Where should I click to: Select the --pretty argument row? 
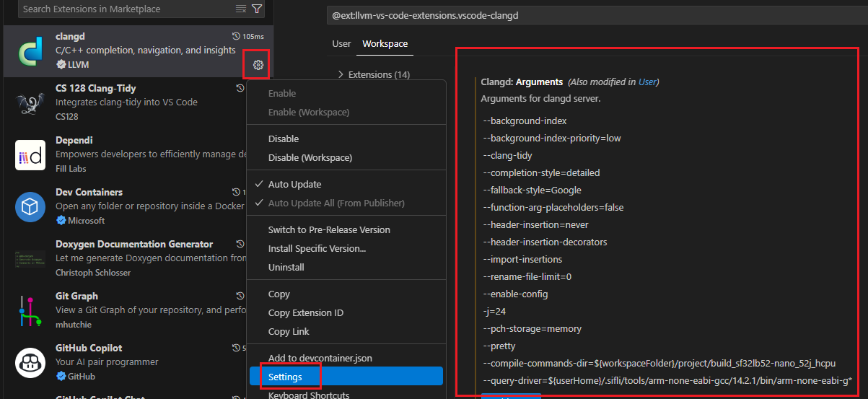(499, 346)
